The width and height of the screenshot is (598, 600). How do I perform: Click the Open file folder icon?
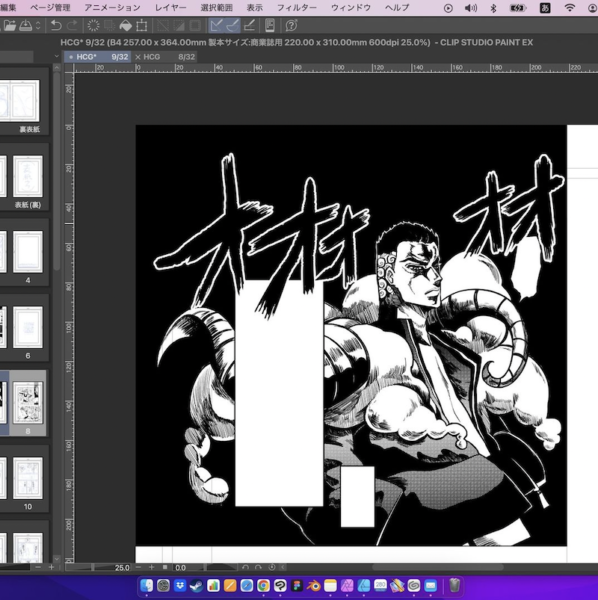(x=10, y=26)
